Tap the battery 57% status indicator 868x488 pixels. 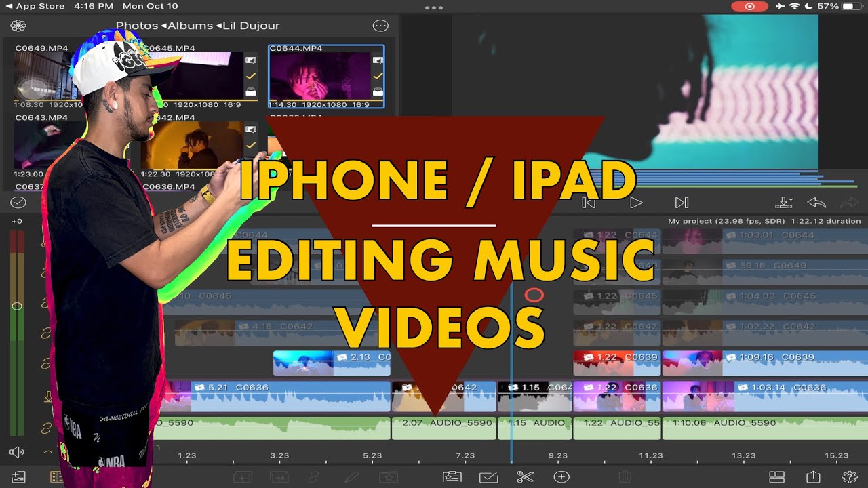[x=839, y=6]
